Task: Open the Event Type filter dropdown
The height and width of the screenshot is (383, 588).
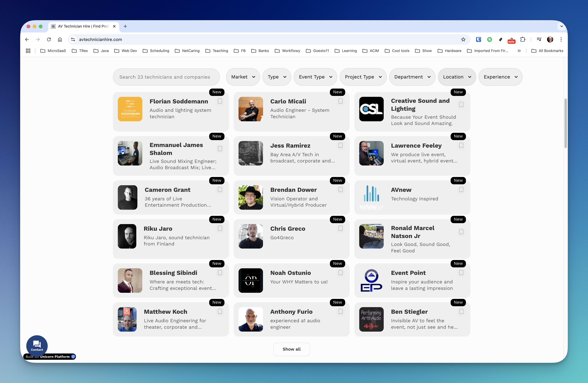Action: tap(315, 77)
